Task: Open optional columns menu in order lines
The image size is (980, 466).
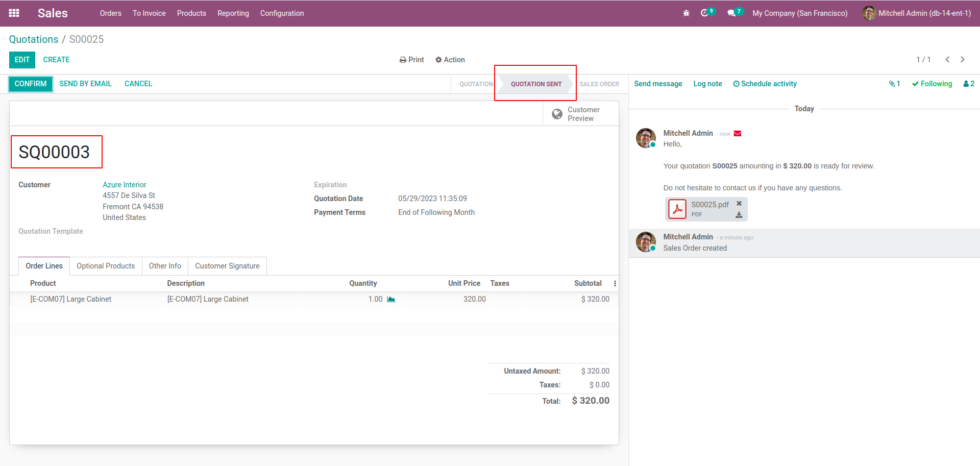Action: pos(615,283)
